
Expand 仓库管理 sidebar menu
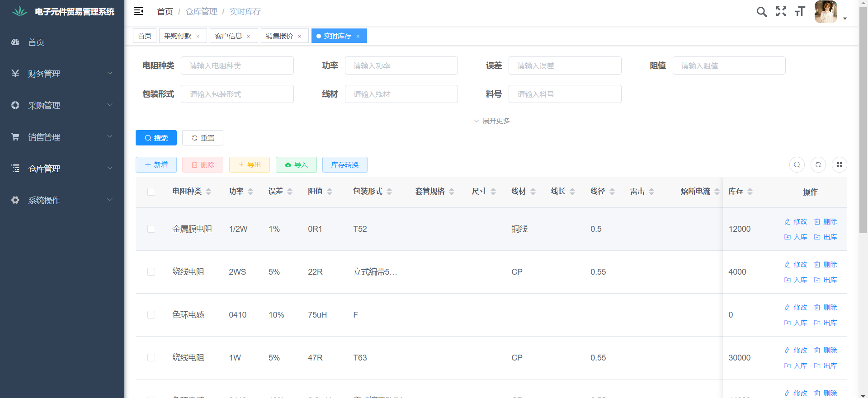(x=62, y=169)
